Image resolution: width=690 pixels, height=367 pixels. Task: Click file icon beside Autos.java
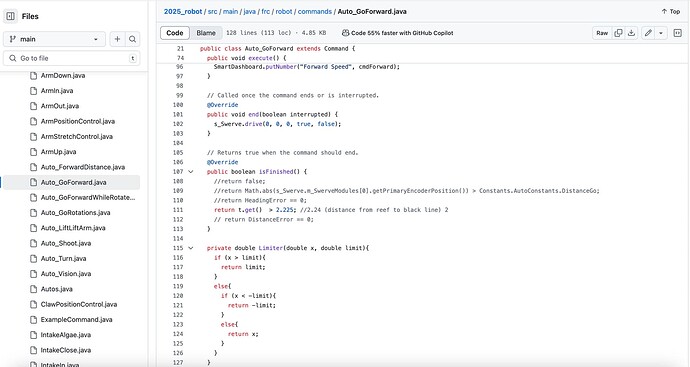pos(33,289)
